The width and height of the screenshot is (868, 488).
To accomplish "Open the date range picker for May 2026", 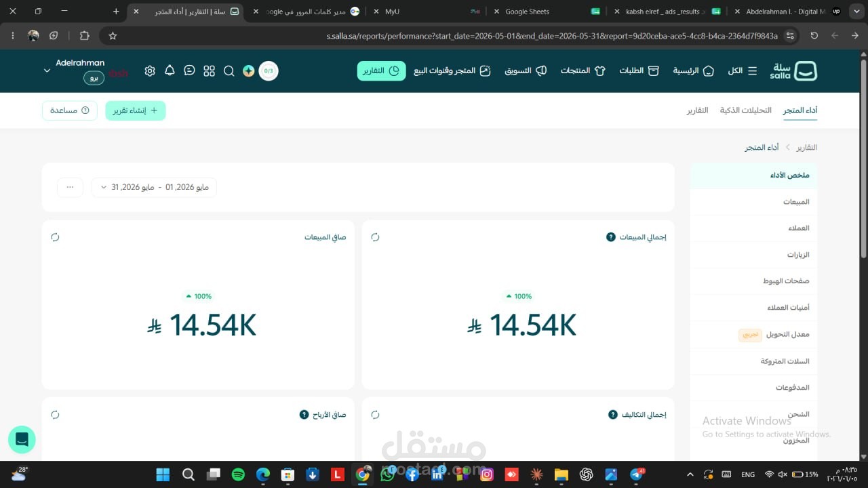I will [154, 187].
